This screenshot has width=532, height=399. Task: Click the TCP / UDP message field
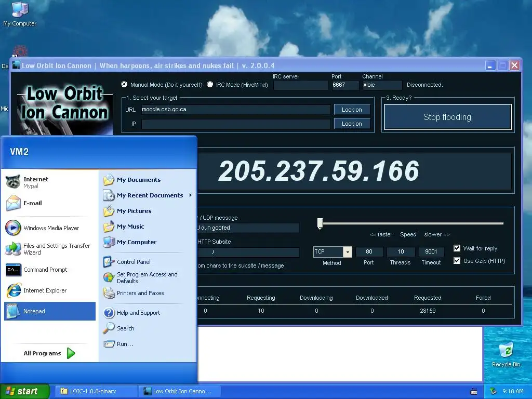[x=248, y=228]
